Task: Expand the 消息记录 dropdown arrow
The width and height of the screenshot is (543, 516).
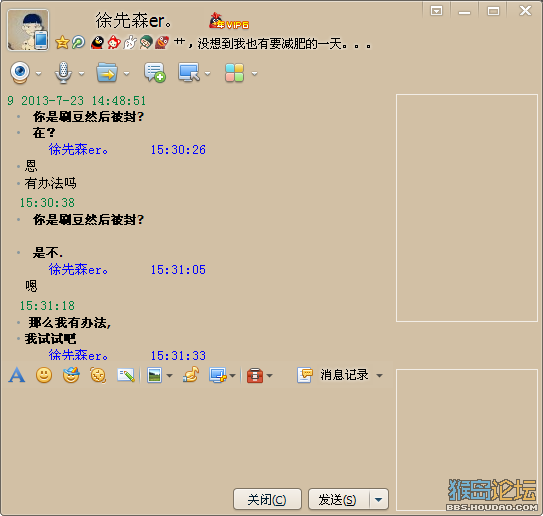Action: click(380, 376)
